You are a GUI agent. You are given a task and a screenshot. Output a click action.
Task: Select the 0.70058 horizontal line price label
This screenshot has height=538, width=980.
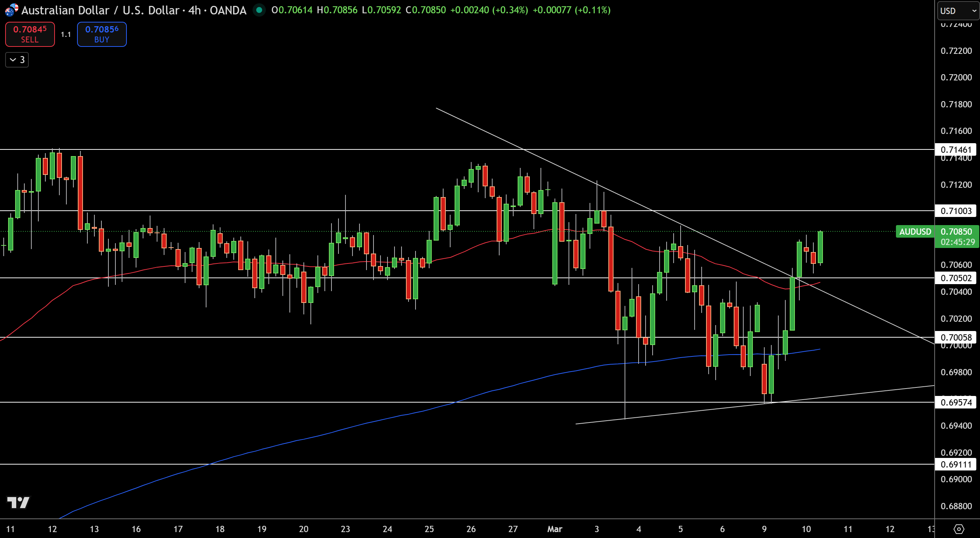(x=956, y=337)
